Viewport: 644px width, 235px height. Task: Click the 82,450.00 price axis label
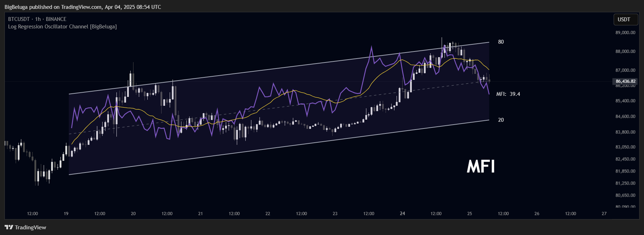click(x=625, y=159)
